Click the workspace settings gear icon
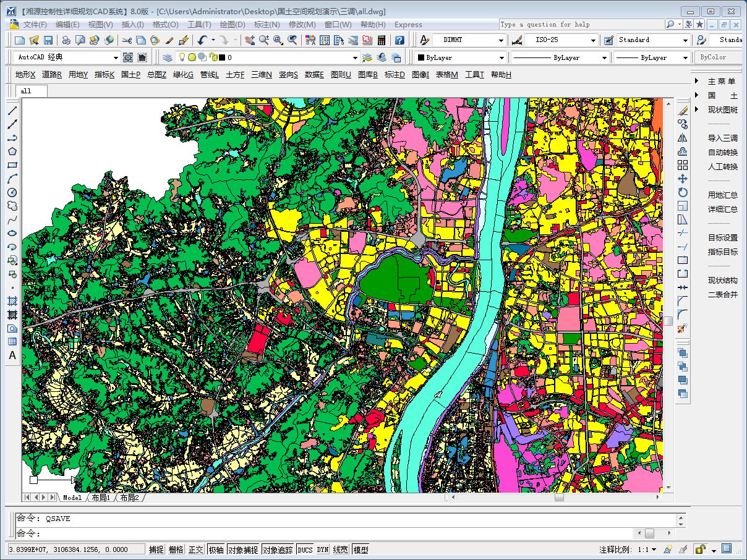747x560 pixels. tap(128, 57)
